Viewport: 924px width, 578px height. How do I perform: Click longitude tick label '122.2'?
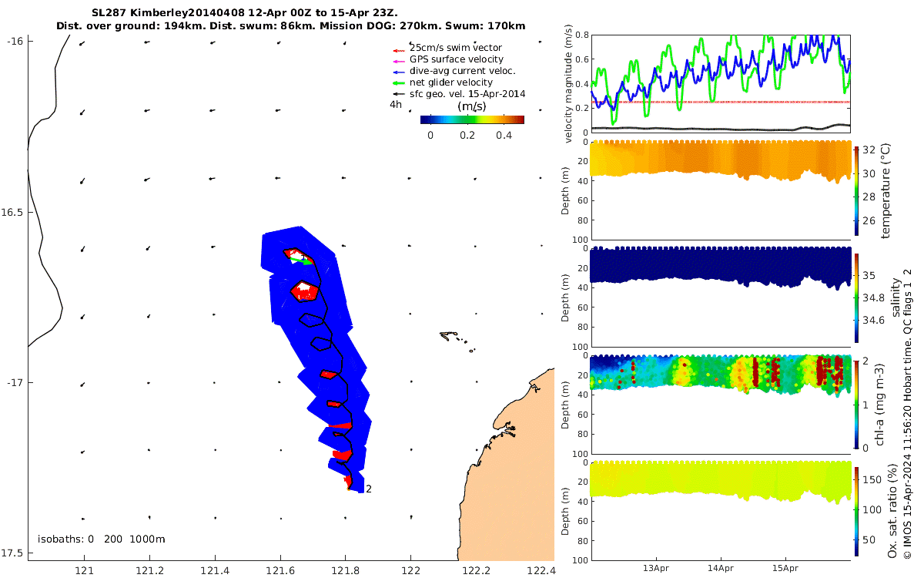coord(476,571)
